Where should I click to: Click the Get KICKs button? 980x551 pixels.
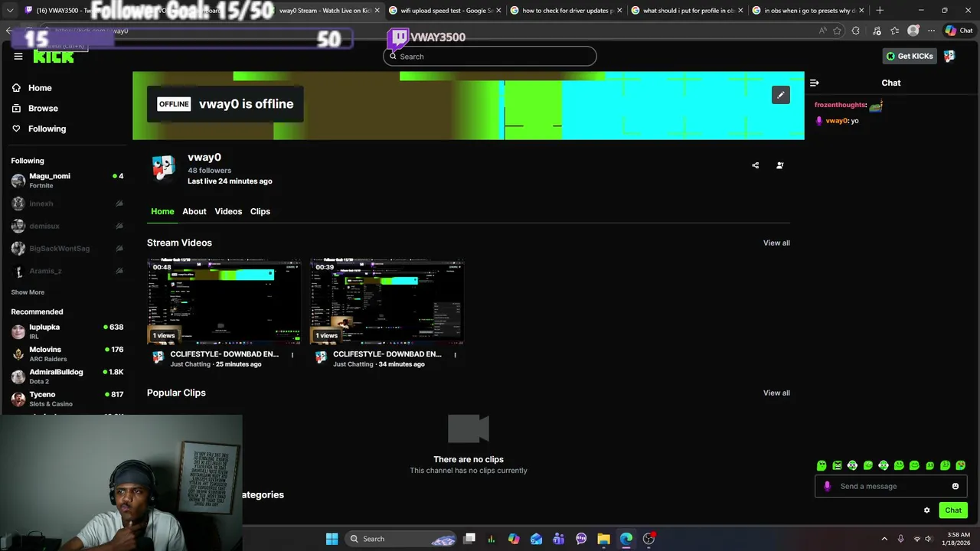[x=910, y=56]
